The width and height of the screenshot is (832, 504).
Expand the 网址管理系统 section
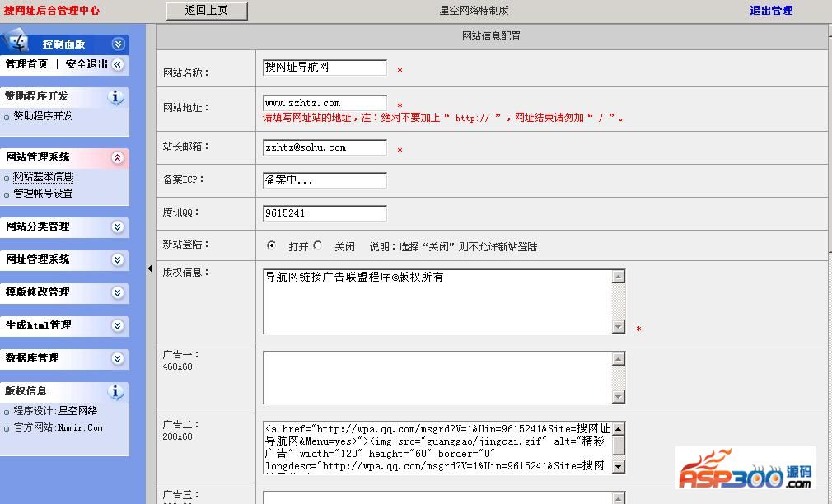coord(118,260)
